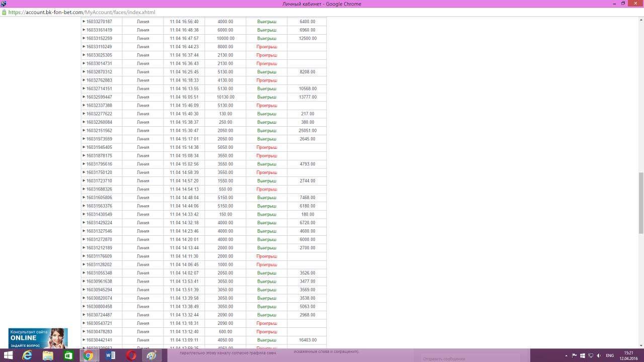The height and width of the screenshot is (362, 644).
Task: Open File Explorer from the taskbar
Action: [48, 355]
